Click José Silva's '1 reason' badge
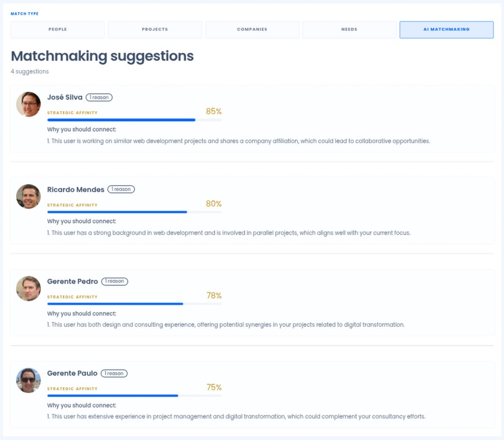504x440 pixels. point(99,97)
